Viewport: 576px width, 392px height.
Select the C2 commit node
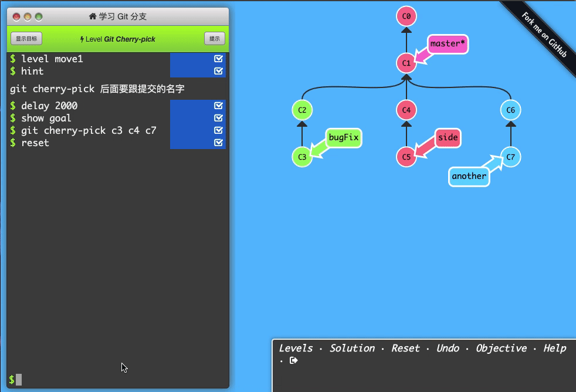[302, 110]
